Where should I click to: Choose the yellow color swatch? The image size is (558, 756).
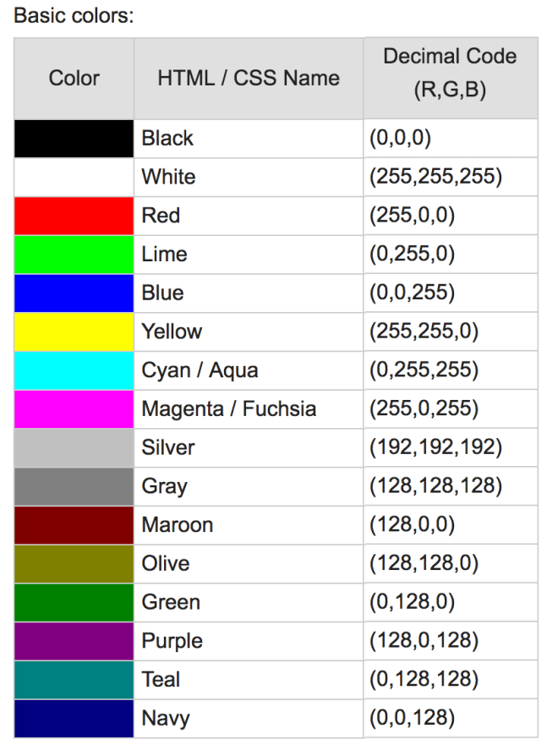tap(74, 331)
